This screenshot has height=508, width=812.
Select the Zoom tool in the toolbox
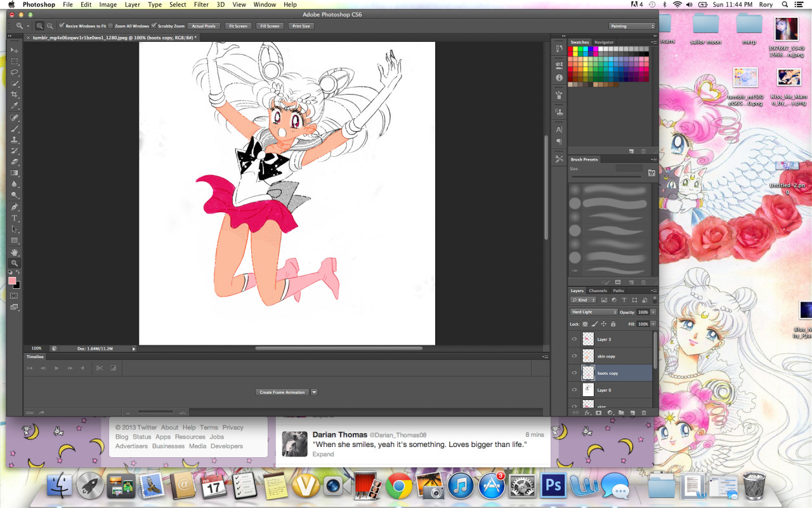(15, 264)
